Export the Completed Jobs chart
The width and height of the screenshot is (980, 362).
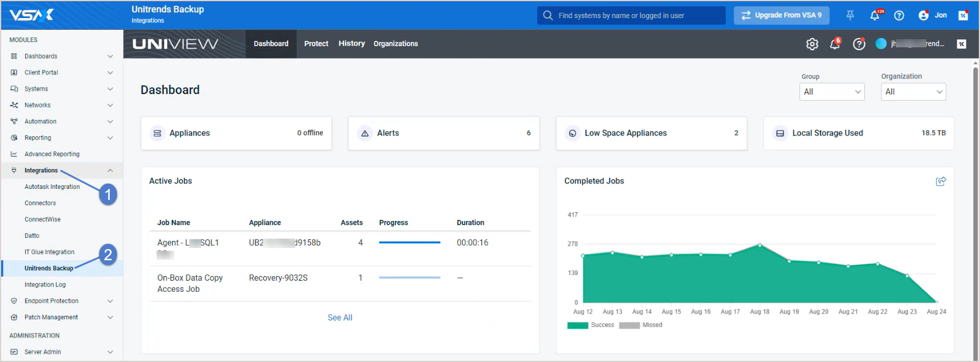tap(941, 181)
